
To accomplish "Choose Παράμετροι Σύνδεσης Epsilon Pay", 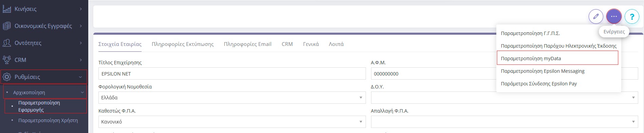I will pos(539,84).
